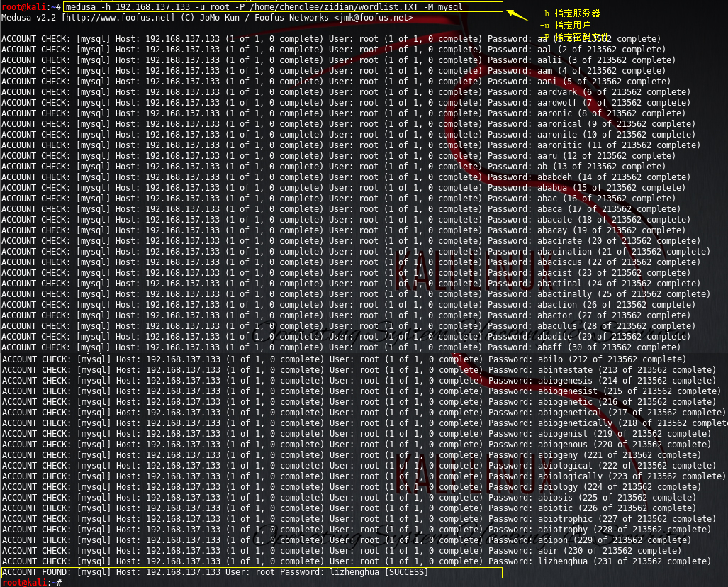Click the password 'abiogenetically' check line
Screen dimensions: 728x587
[365, 423]
